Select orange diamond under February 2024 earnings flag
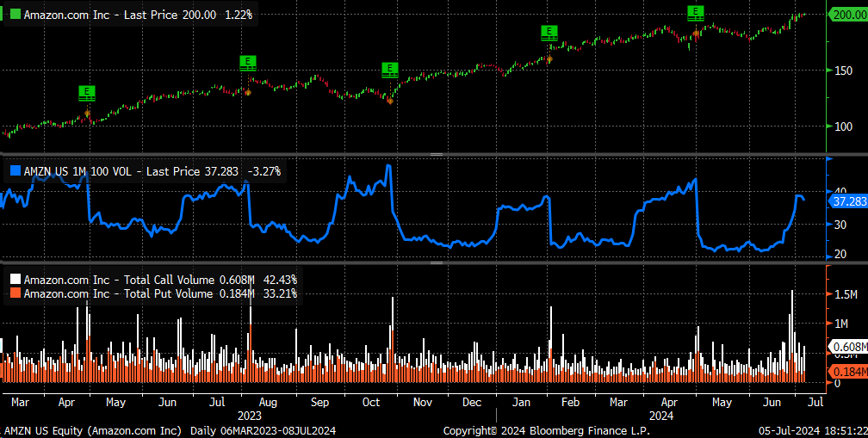 pyautogui.click(x=549, y=59)
